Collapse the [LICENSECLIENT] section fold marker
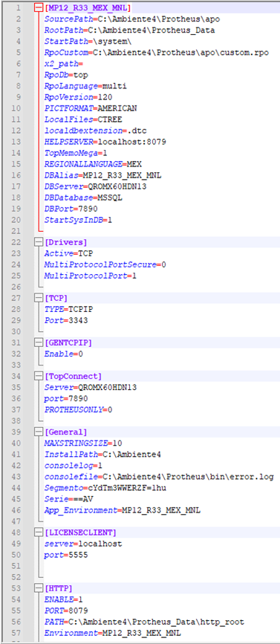 [x=39, y=533]
